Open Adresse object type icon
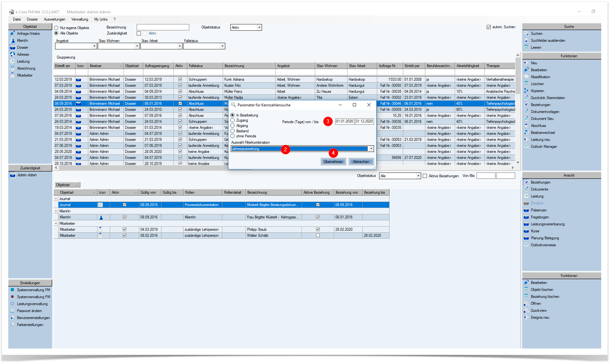This screenshot has width=612, height=364. 12,54
